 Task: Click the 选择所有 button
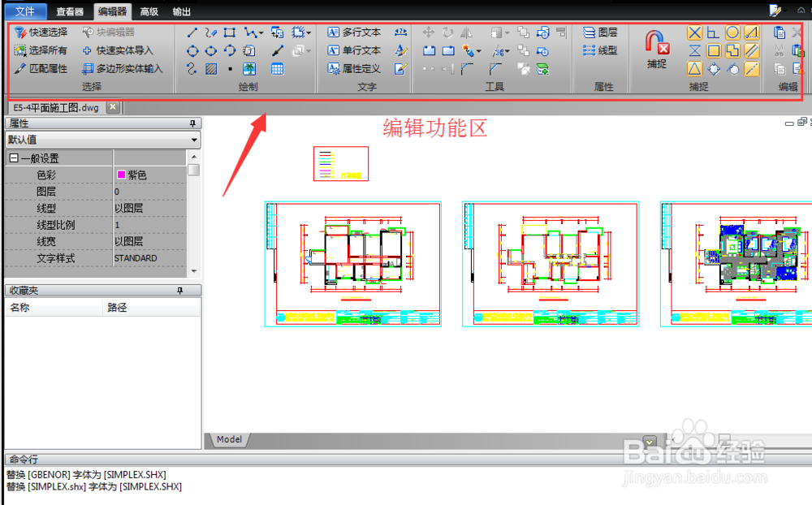tap(41, 50)
